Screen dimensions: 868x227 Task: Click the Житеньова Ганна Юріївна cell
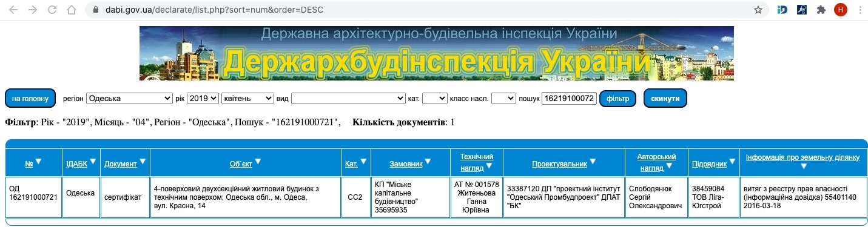(x=476, y=197)
